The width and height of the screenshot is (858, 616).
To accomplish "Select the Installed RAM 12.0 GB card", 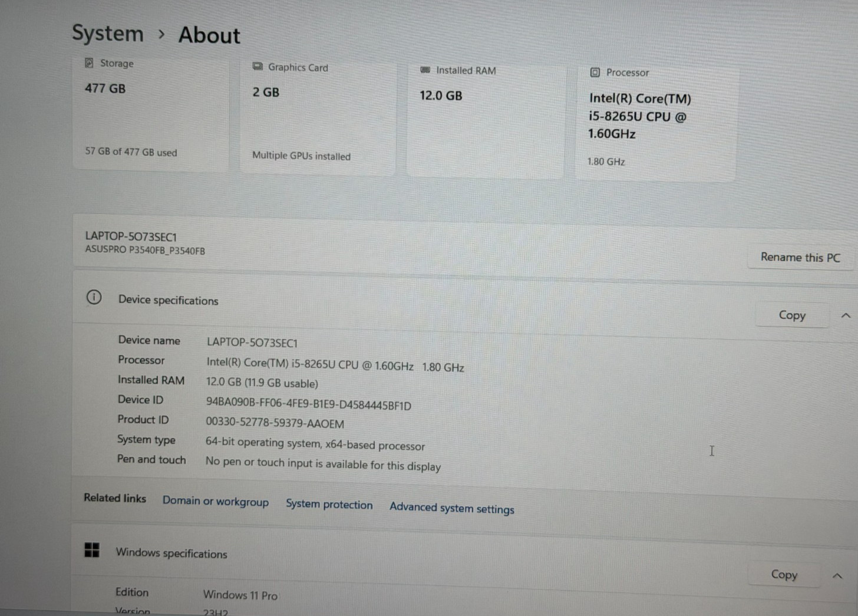I will [x=486, y=120].
